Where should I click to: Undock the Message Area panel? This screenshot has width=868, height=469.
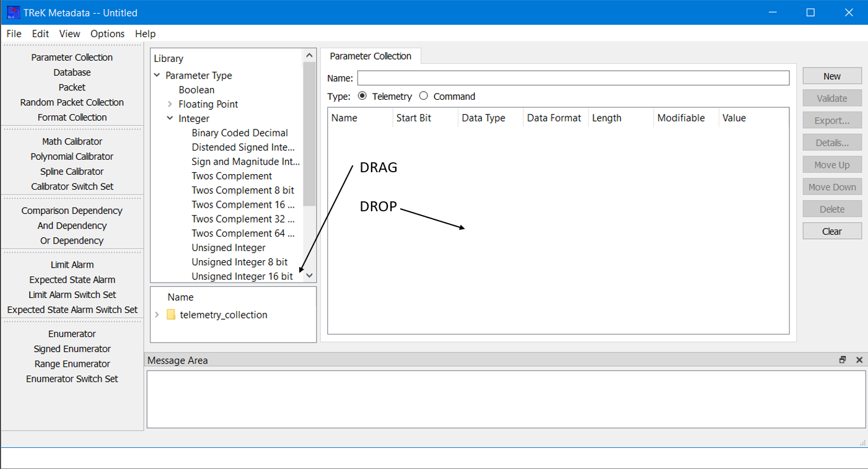[x=843, y=360]
